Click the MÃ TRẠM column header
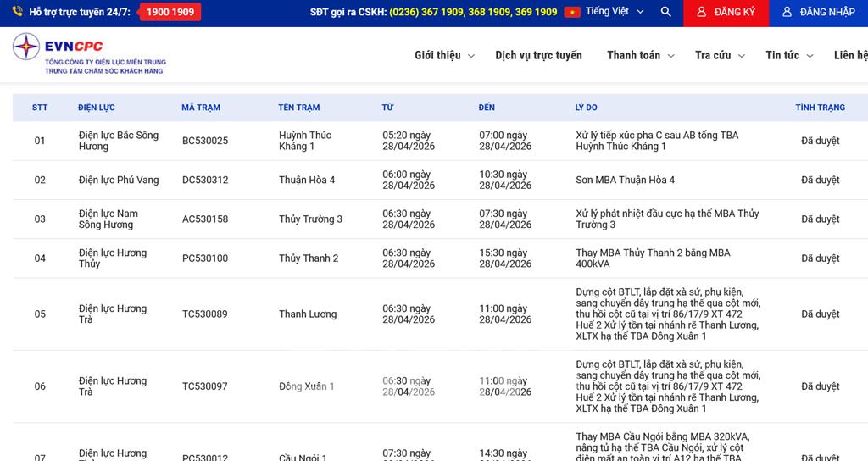The height and width of the screenshot is (461, 868). click(x=201, y=108)
